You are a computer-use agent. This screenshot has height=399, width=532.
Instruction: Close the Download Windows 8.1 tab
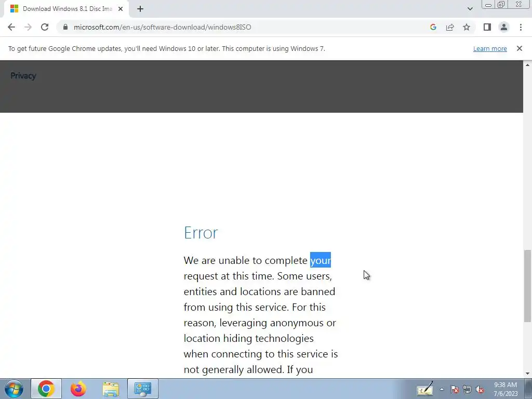121,9
